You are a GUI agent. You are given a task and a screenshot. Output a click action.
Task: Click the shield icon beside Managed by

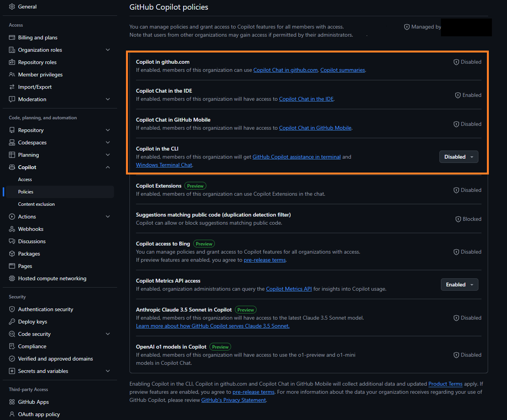(407, 27)
